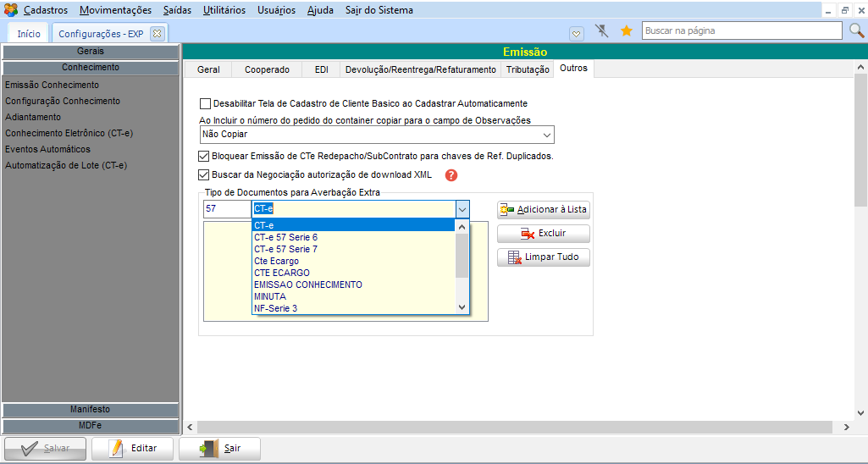Viewport: 868px width, 464px height.
Task: Open Conhecimento Eletrônico (CT-e) item
Action: click(69, 133)
